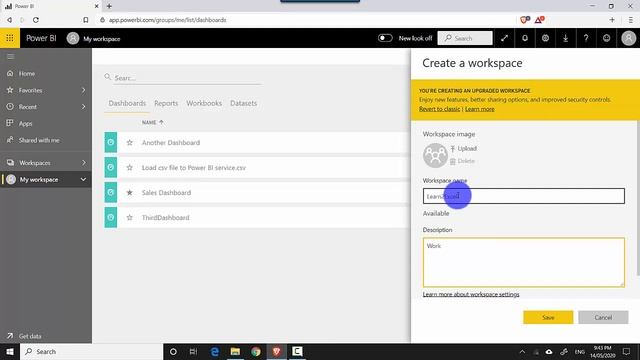Click Get data at sidebar bottom
Image resolution: width=640 pixels, height=360 pixels.
30,336
